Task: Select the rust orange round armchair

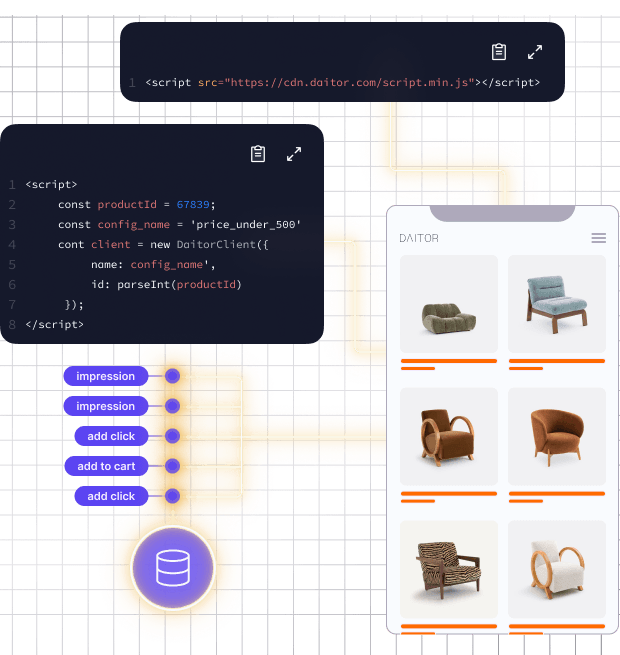Action: tap(556, 437)
